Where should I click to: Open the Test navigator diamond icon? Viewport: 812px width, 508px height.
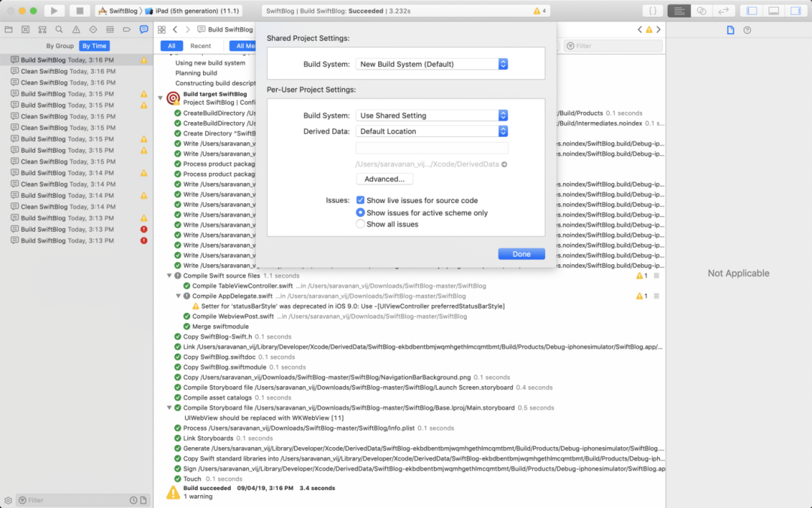(93, 29)
